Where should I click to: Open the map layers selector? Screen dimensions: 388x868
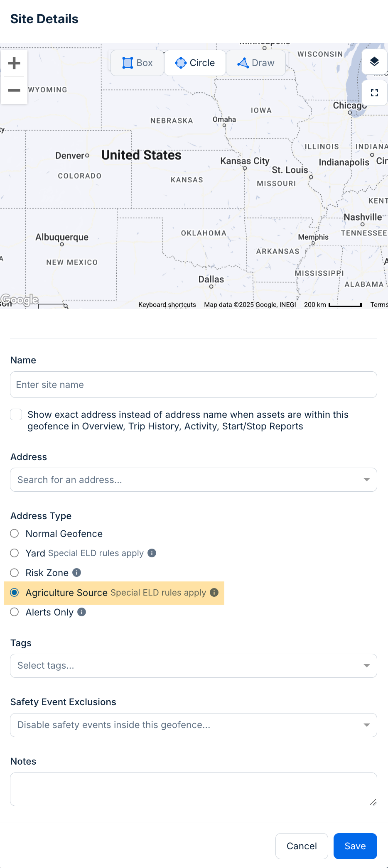pyautogui.click(x=374, y=62)
